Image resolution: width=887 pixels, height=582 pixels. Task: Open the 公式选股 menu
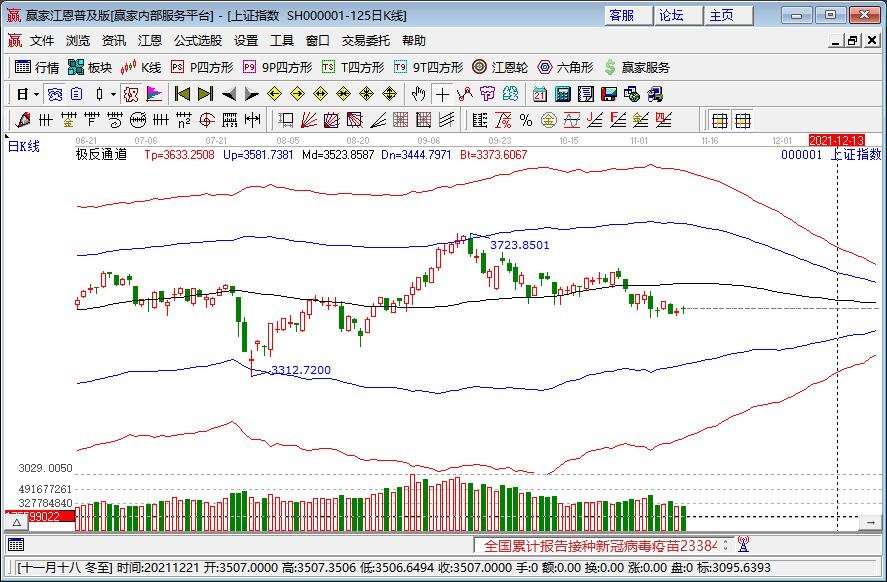coord(198,41)
